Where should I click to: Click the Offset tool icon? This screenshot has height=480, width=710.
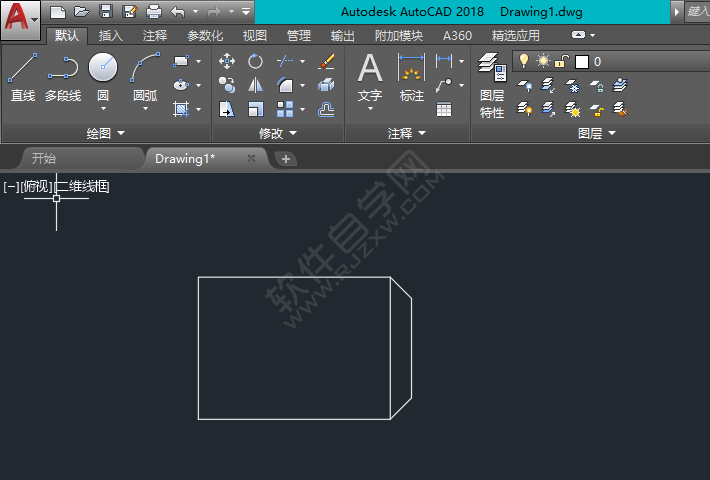click(x=326, y=109)
